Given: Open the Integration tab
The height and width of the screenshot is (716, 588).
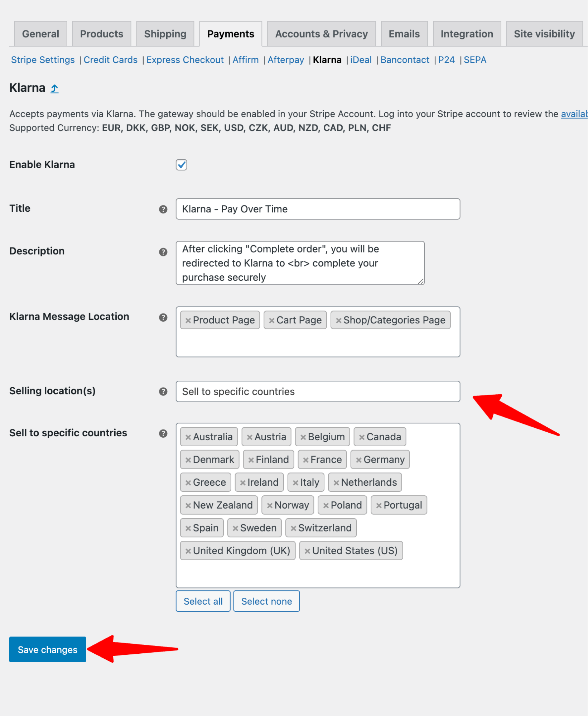Looking at the screenshot, I should point(467,34).
